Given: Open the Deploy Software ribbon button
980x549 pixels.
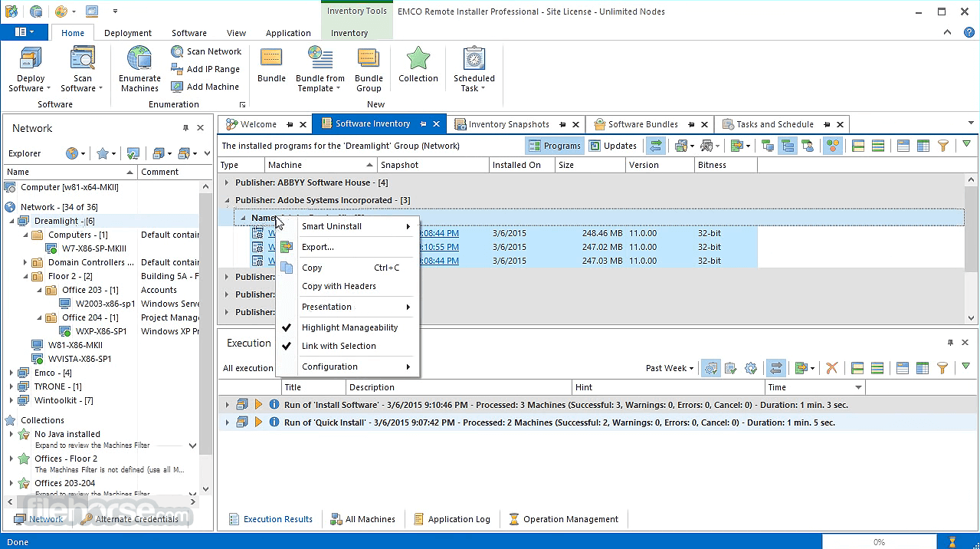Looking at the screenshot, I should (31, 69).
